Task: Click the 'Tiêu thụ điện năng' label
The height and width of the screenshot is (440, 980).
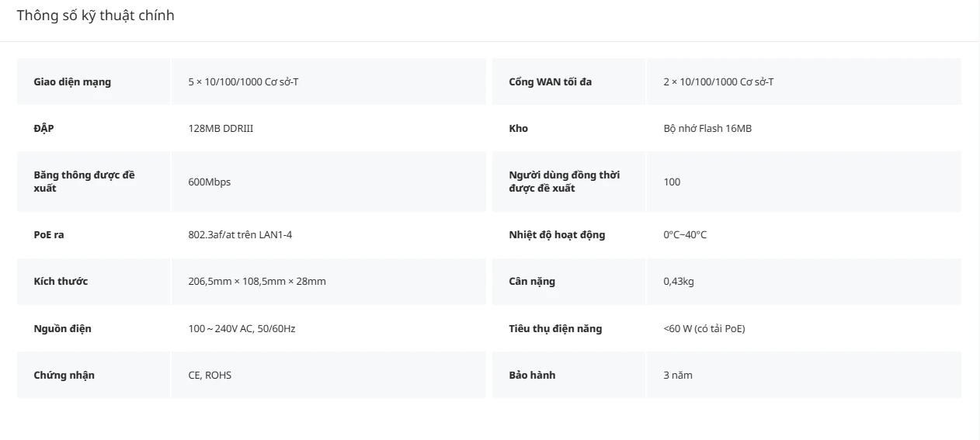Action: pos(555,328)
